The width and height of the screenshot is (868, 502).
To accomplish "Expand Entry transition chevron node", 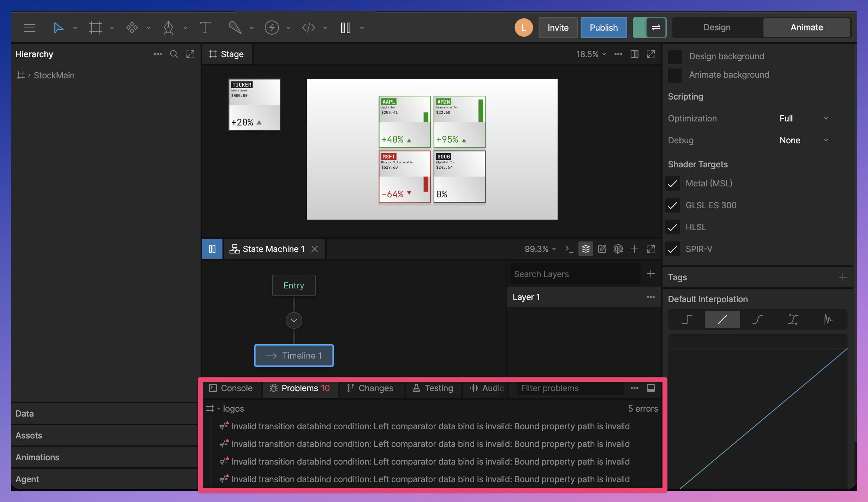I will [x=294, y=320].
